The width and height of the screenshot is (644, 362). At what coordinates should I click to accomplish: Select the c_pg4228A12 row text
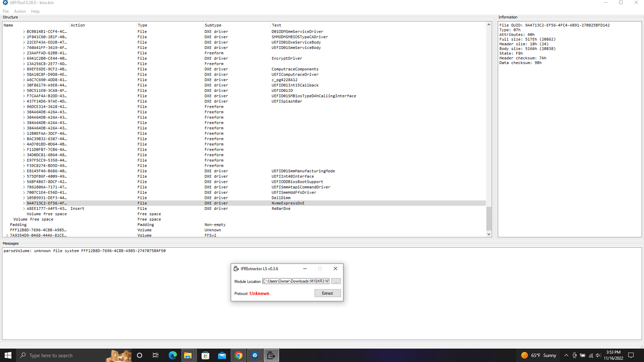pyautogui.click(x=285, y=80)
